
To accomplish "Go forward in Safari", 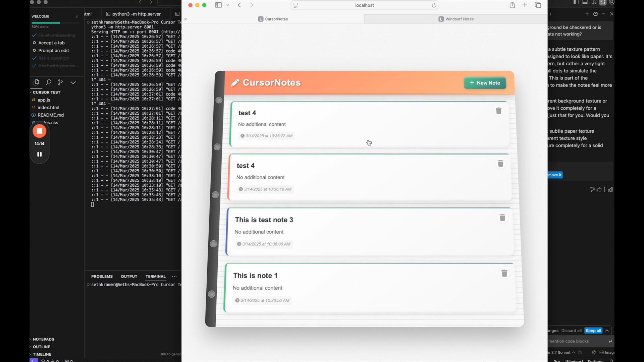I will [252, 5].
